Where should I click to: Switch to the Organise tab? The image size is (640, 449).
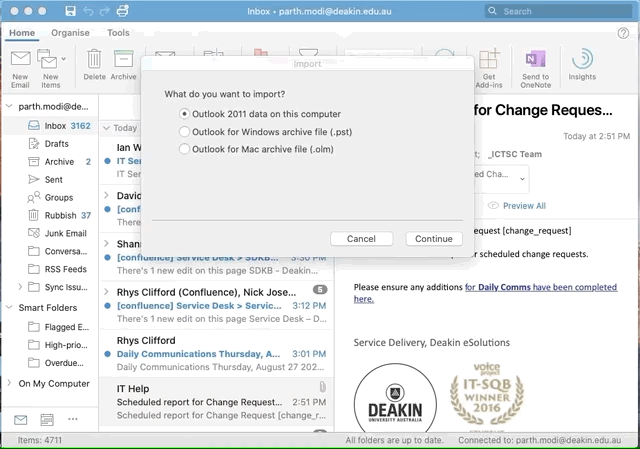point(70,33)
